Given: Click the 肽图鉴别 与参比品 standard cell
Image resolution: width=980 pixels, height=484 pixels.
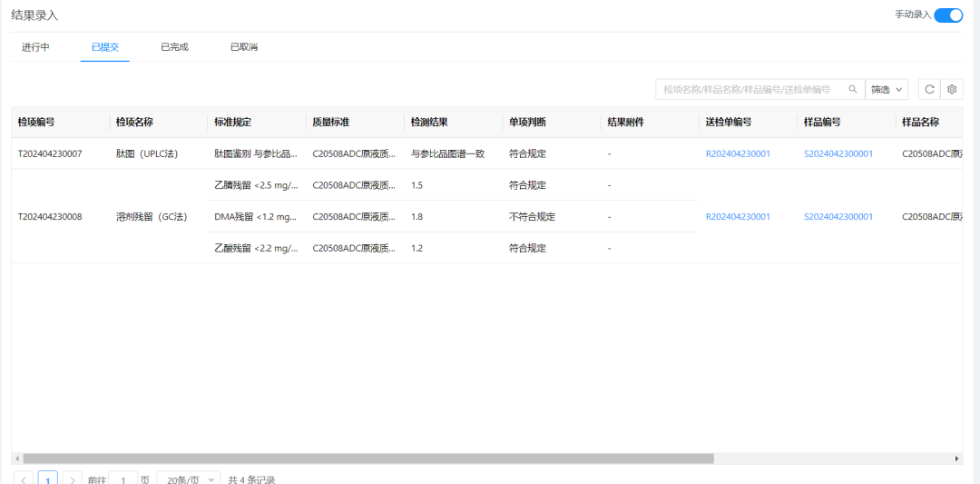Looking at the screenshot, I should (x=256, y=153).
